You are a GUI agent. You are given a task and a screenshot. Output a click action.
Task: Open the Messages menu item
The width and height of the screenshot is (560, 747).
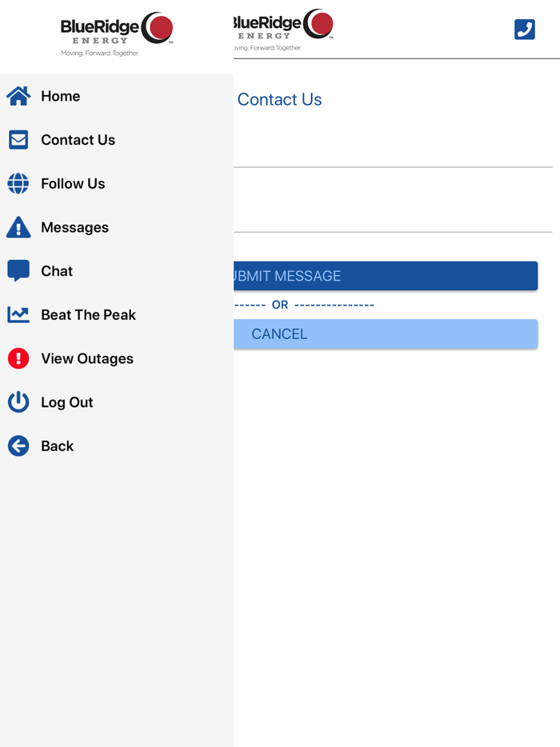(x=75, y=227)
